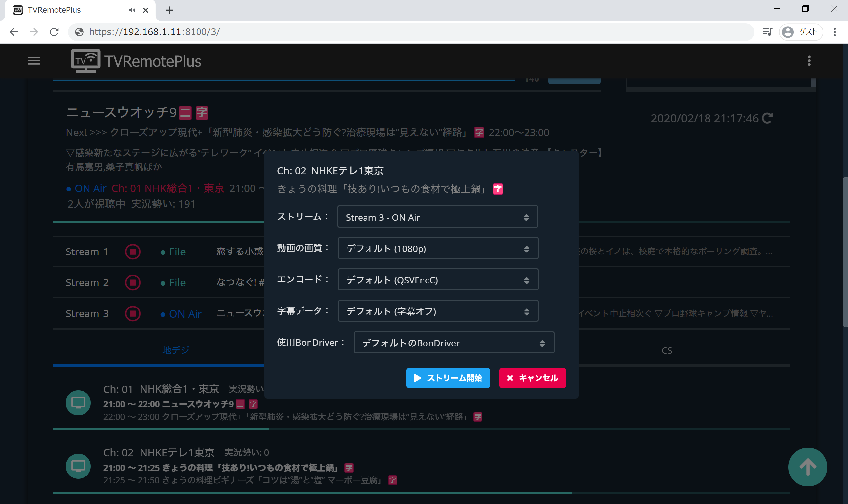Switch to the 地デジ tab
The width and height of the screenshot is (848, 504).
click(176, 350)
